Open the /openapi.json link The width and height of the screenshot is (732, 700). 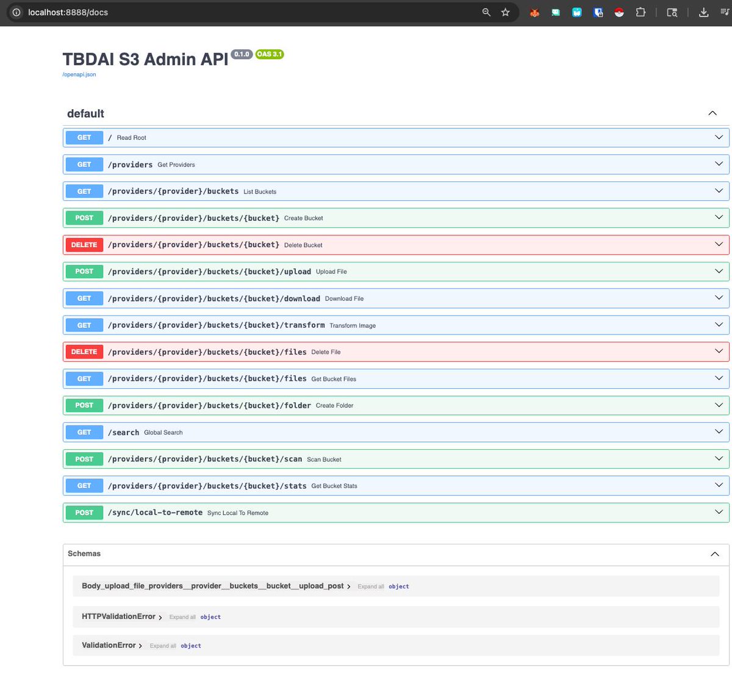79,74
